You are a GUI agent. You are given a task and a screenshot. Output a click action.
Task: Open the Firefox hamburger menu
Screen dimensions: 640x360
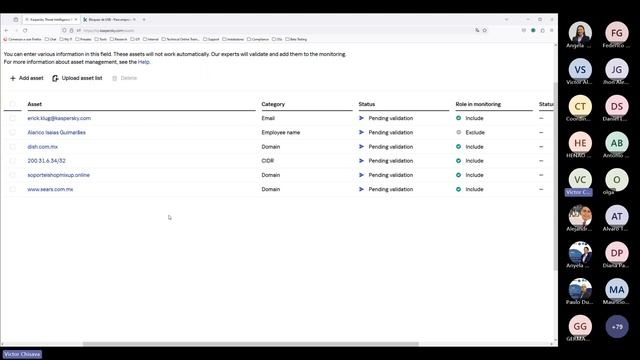click(x=551, y=30)
